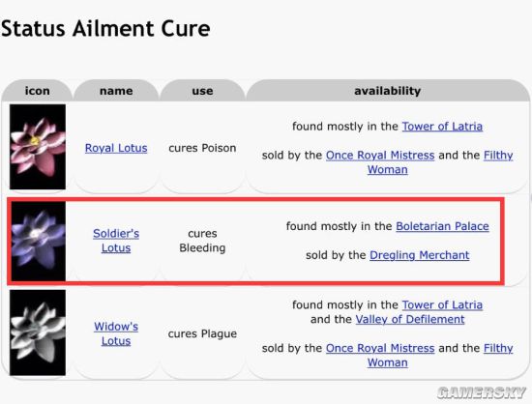
Task: Click the "icon" column header
Action: tap(38, 91)
